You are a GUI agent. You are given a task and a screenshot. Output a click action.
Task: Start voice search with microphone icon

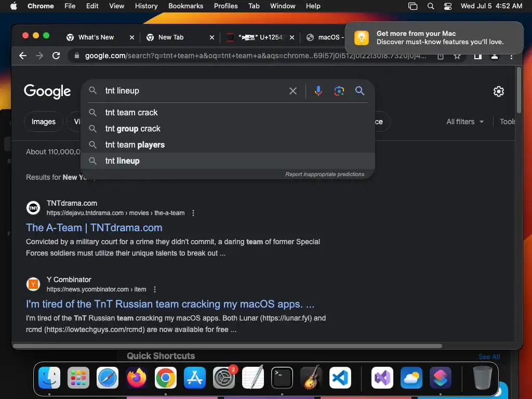(x=318, y=91)
